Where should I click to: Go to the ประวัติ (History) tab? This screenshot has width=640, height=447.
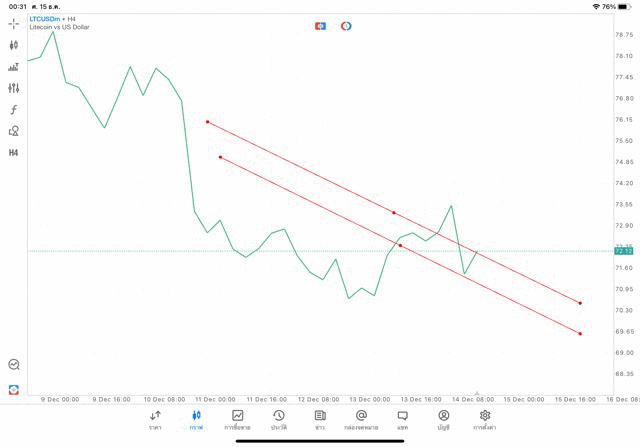279,420
